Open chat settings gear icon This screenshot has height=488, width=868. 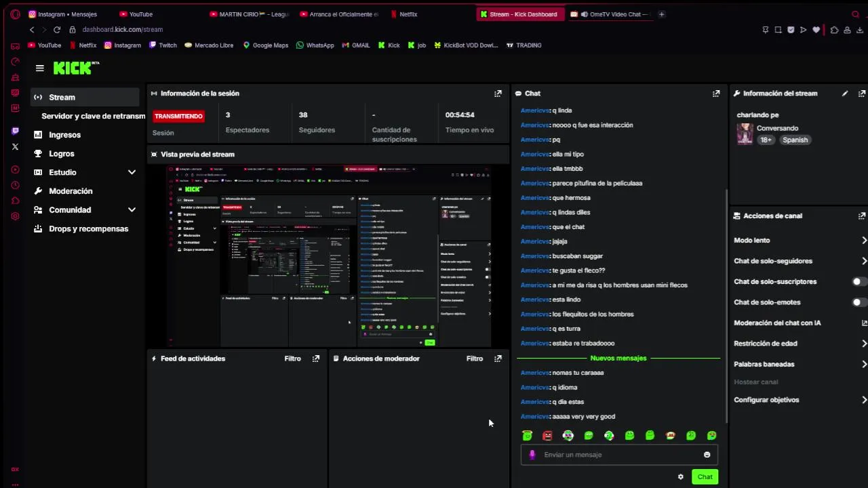click(x=681, y=476)
